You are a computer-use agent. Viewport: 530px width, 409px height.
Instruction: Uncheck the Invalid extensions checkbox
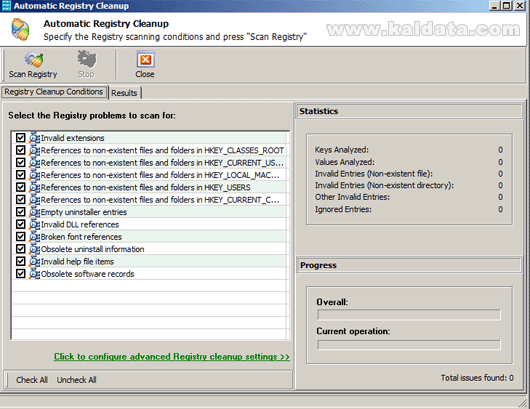click(21, 138)
